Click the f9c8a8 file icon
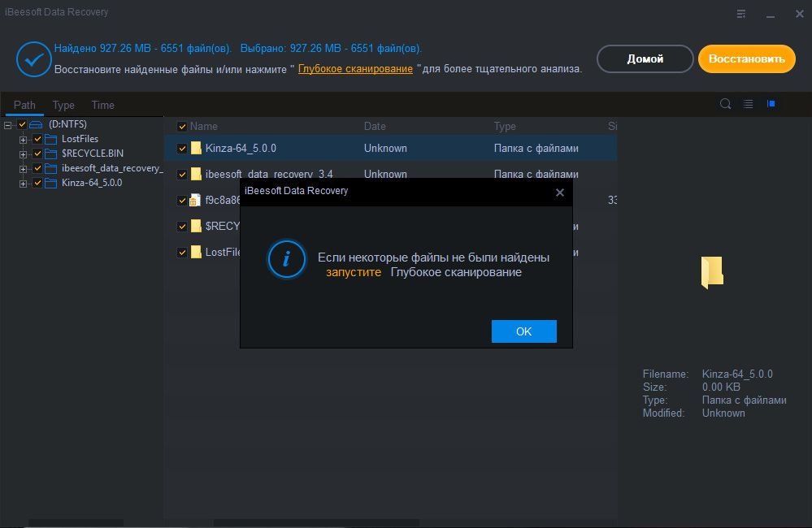 (194, 201)
